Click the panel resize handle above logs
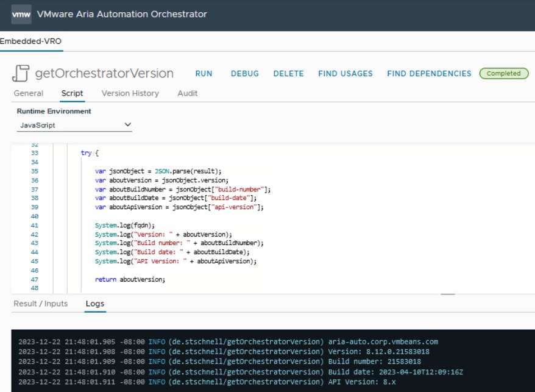Viewport: 535px width, 392px height. pyautogui.click(x=448, y=294)
